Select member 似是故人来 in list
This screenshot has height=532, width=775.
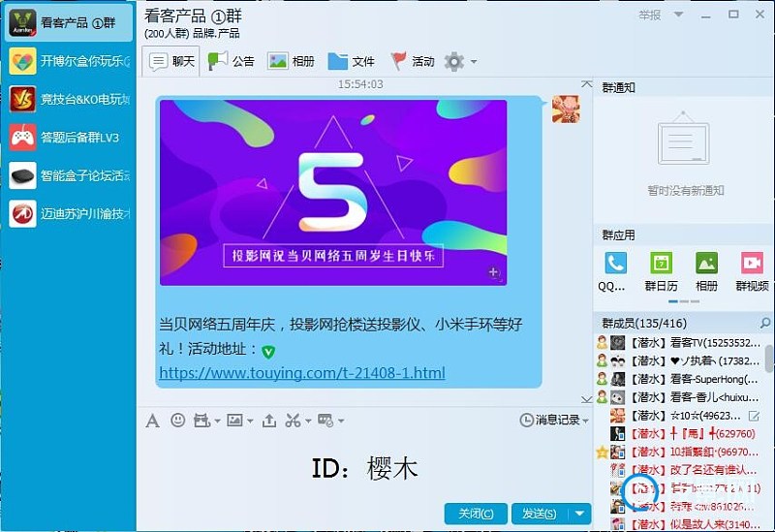coord(679,524)
